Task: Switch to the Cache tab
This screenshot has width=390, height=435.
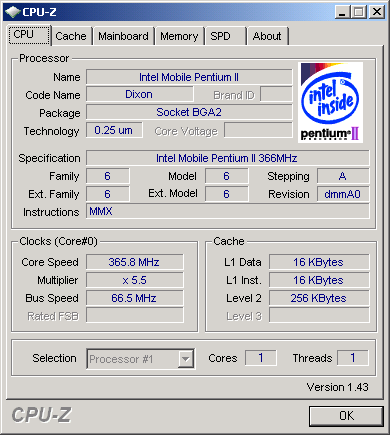Action: click(x=71, y=36)
